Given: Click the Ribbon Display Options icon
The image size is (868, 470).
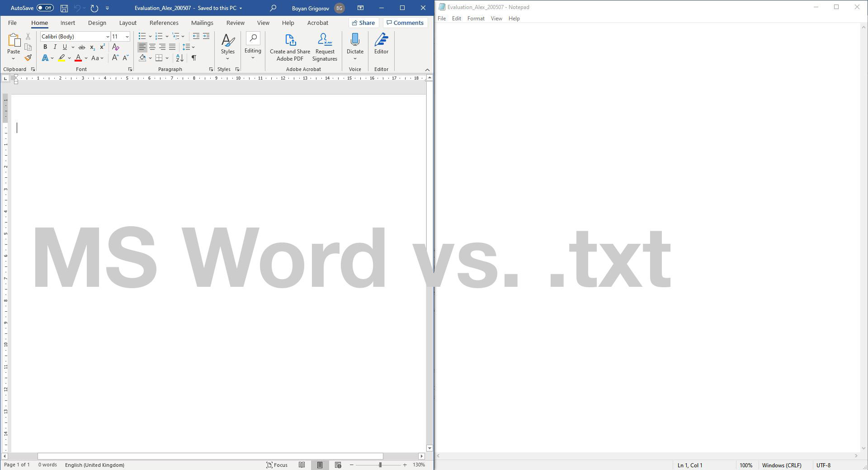Looking at the screenshot, I should pyautogui.click(x=360, y=8).
